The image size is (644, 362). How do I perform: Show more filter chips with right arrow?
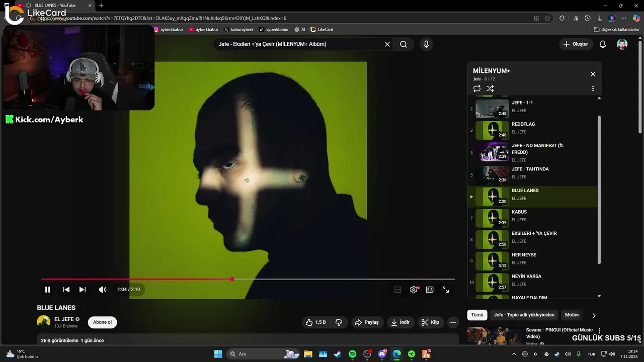pos(594,315)
